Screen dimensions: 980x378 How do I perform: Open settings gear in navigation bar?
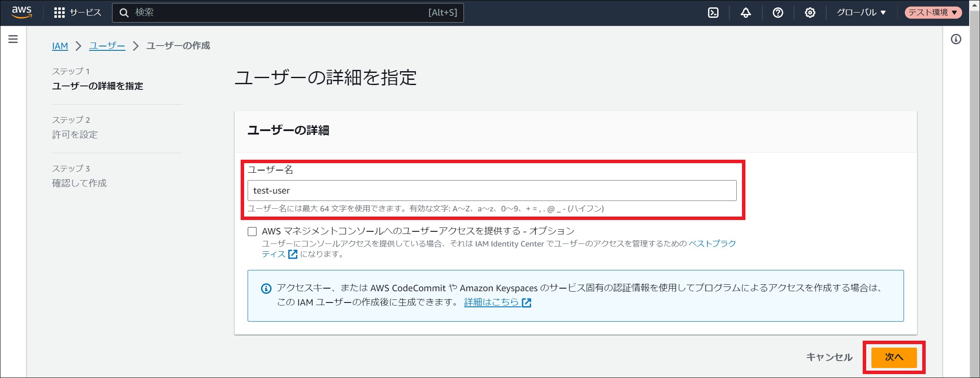click(810, 13)
